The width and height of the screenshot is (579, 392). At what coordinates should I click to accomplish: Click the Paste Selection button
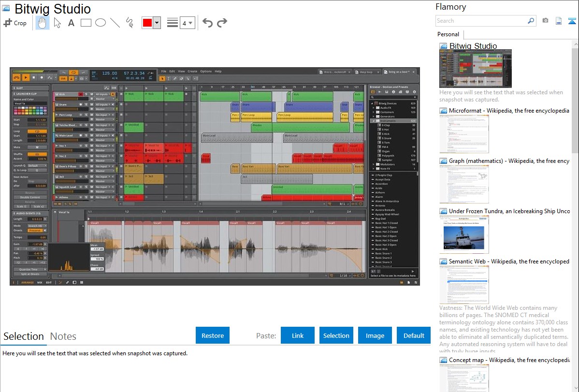[x=336, y=335]
